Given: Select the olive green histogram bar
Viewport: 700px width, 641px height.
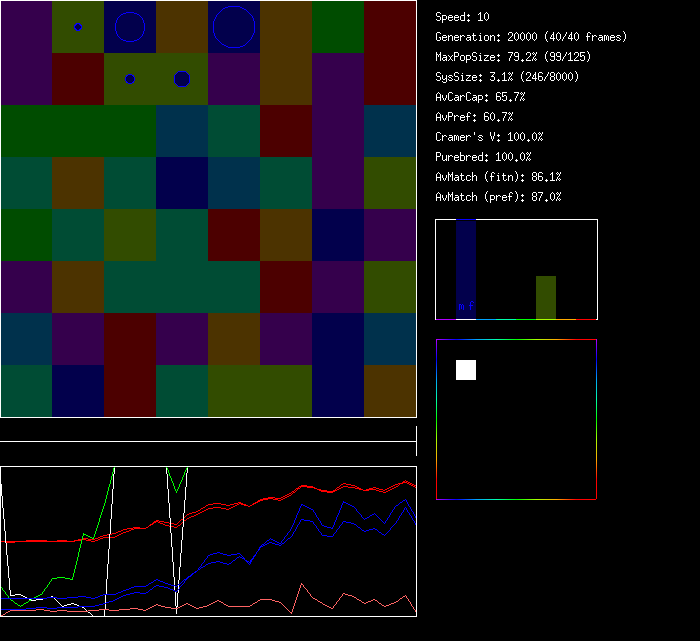Looking at the screenshot, I should pos(546,297).
